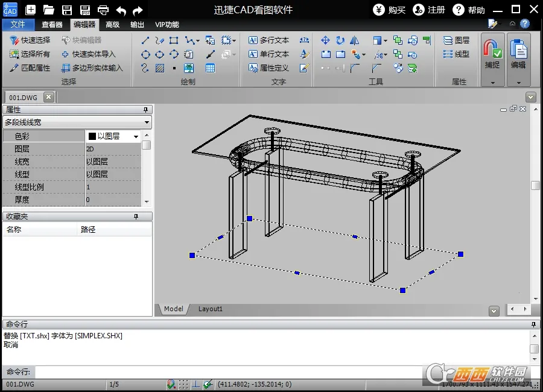
Task: Pin the 属性 properties panel
Action: pos(146,109)
